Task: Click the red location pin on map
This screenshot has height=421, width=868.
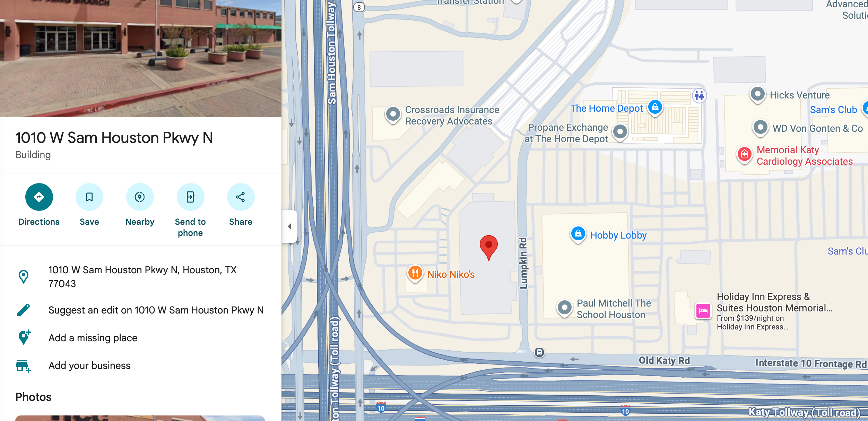Action: [x=489, y=247]
